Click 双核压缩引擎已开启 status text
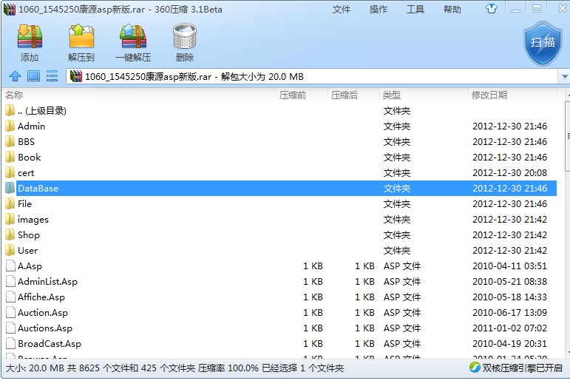Image resolution: width=570 pixels, height=392 pixels. pyautogui.click(x=522, y=368)
